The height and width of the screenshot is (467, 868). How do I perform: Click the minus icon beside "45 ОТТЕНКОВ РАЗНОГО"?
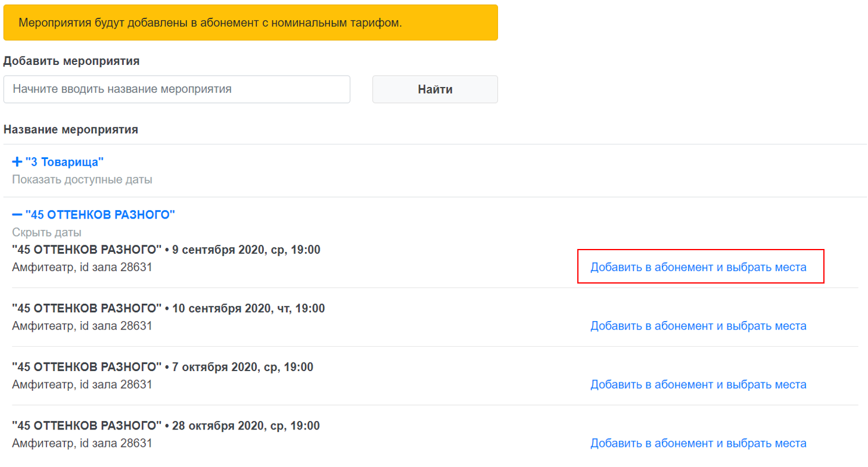[x=17, y=214]
